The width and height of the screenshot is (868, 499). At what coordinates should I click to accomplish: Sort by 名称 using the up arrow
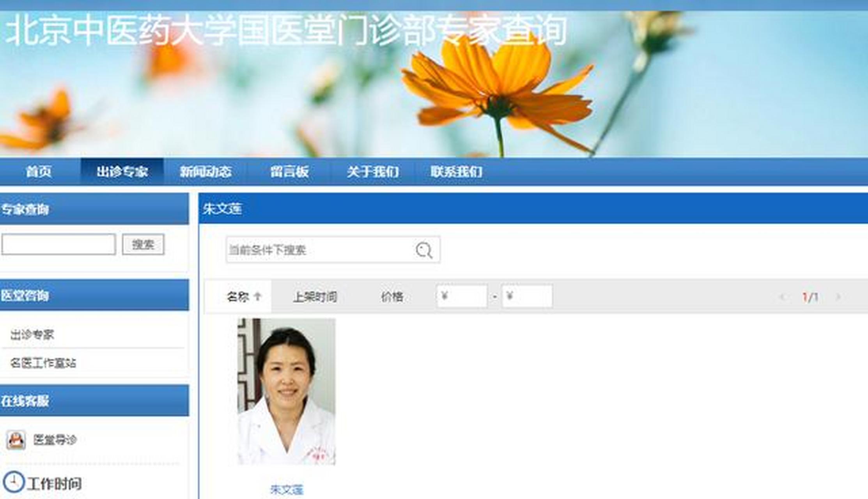coord(257,297)
